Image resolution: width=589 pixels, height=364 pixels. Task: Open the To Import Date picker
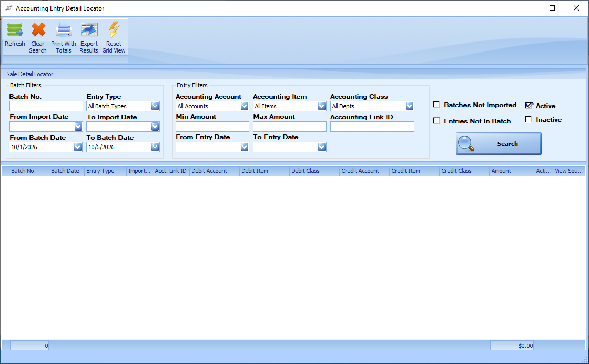155,127
